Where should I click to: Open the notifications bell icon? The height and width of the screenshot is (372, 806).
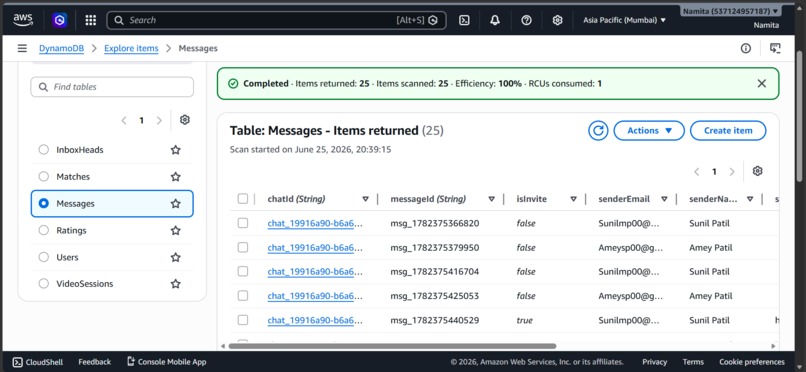coord(495,20)
